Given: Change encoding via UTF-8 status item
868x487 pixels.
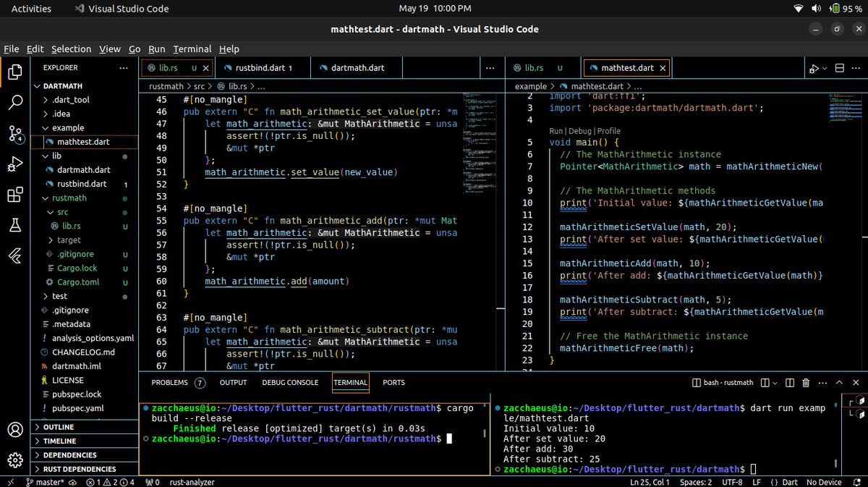Looking at the screenshot, I should (731, 482).
